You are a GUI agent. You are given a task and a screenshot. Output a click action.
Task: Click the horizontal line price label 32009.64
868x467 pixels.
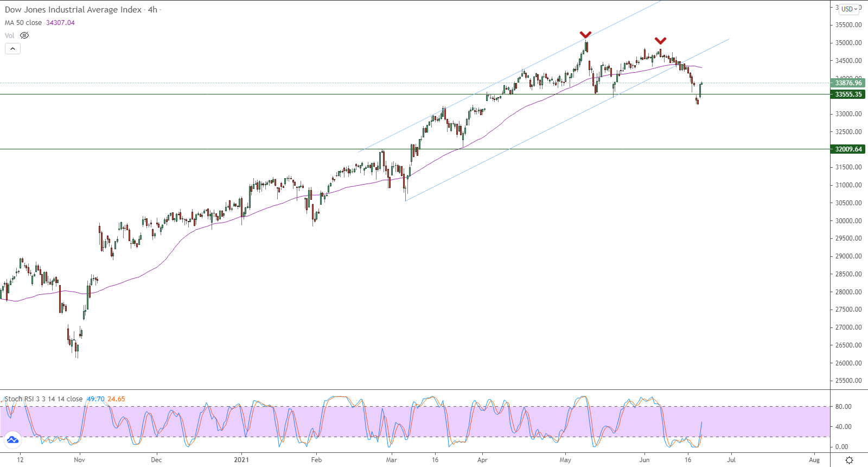(x=848, y=149)
